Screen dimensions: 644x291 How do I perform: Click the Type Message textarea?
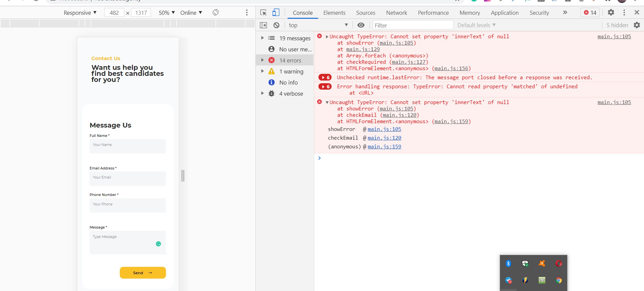[128, 242]
